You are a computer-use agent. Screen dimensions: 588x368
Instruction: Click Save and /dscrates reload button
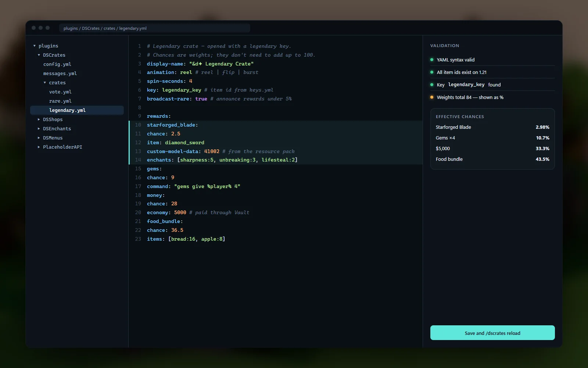click(492, 333)
